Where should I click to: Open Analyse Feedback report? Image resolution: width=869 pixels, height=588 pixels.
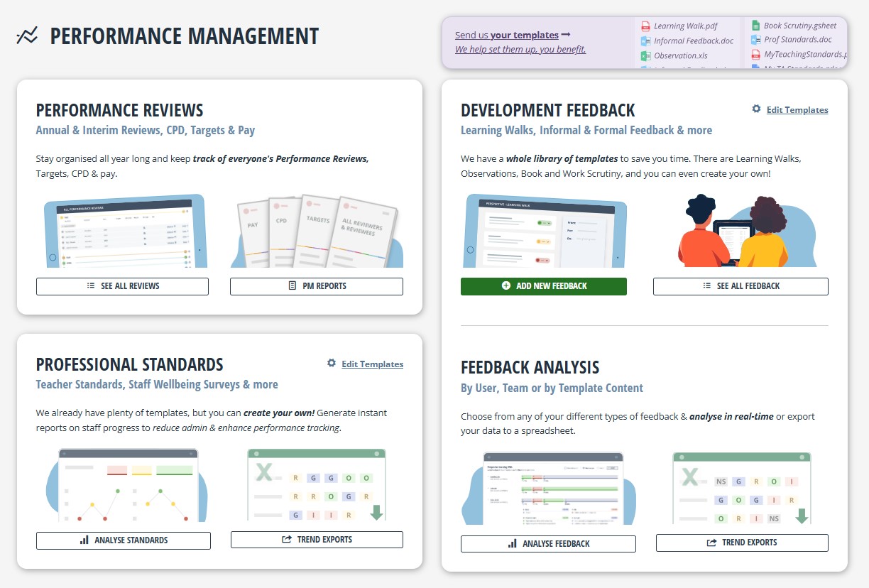point(548,544)
